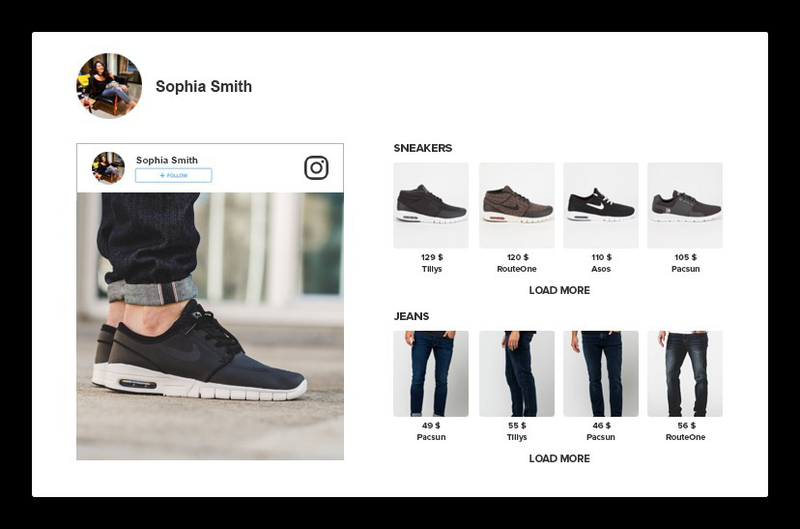Click the Sneakers category heading
800x529 pixels.
coord(423,148)
